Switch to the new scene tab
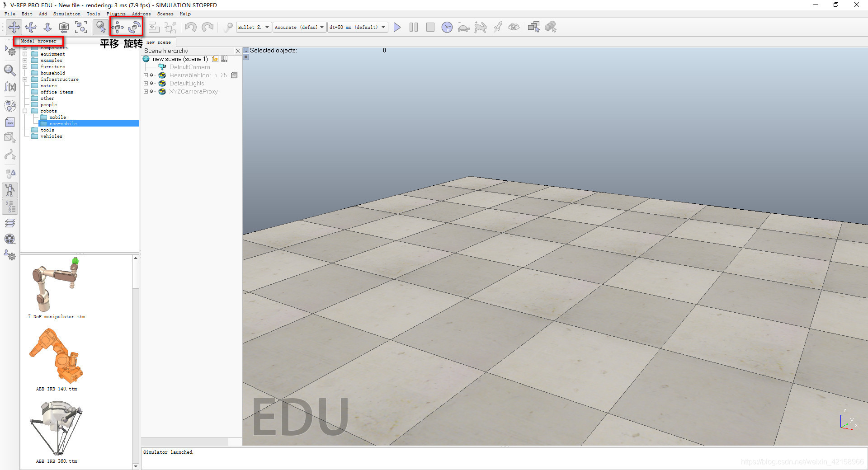 pyautogui.click(x=159, y=42)
